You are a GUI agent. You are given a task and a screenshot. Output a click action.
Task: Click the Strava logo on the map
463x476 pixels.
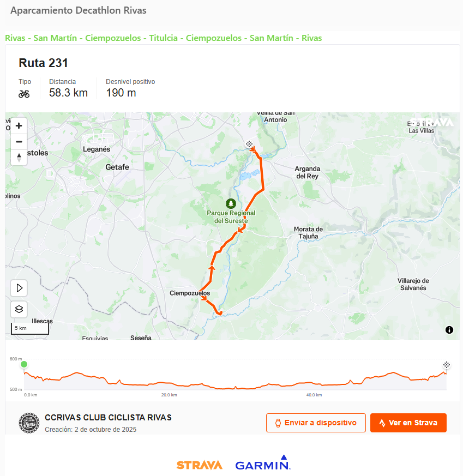click(432, 122)
